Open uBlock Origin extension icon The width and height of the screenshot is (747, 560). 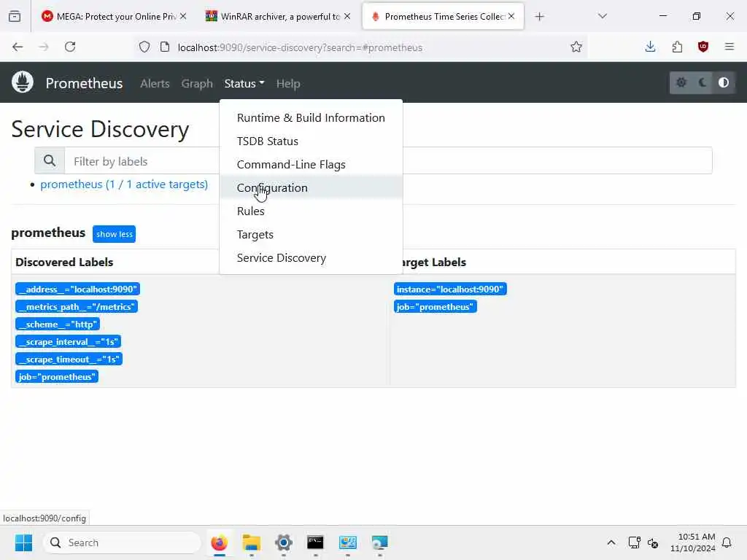click(x=703, y=47)
